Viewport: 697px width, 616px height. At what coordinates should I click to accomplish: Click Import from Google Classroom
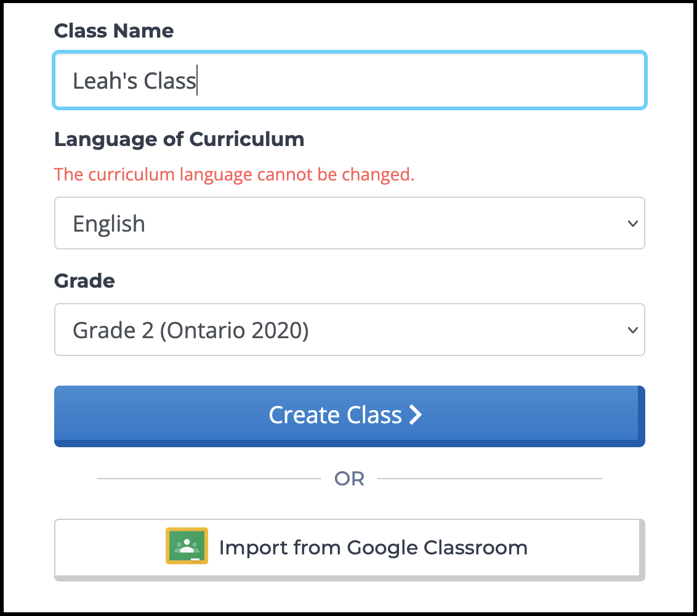coord(349,548)
